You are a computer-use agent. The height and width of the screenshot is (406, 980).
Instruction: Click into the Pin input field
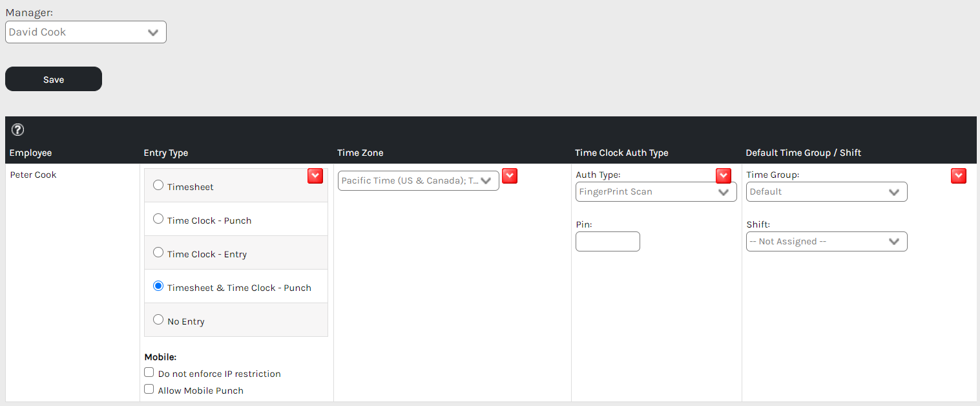(607, 242)
